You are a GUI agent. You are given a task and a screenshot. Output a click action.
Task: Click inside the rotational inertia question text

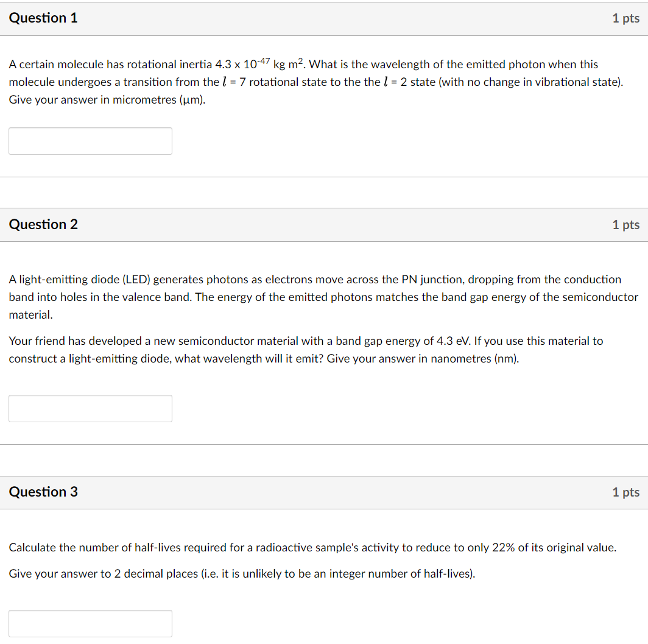305,82
